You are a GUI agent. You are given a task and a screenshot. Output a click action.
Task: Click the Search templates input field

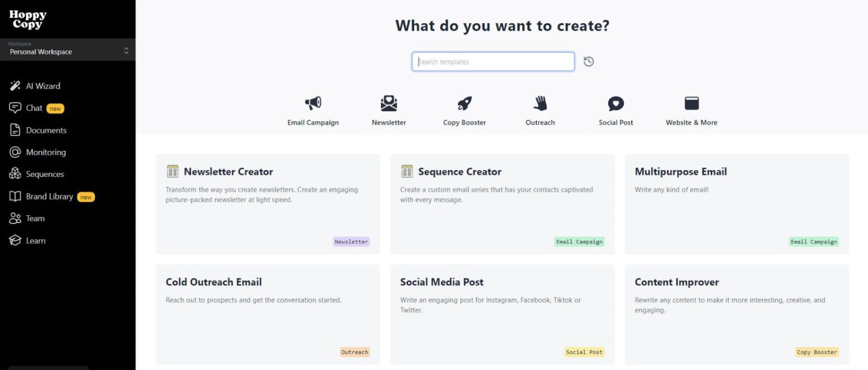pos(492,61)
